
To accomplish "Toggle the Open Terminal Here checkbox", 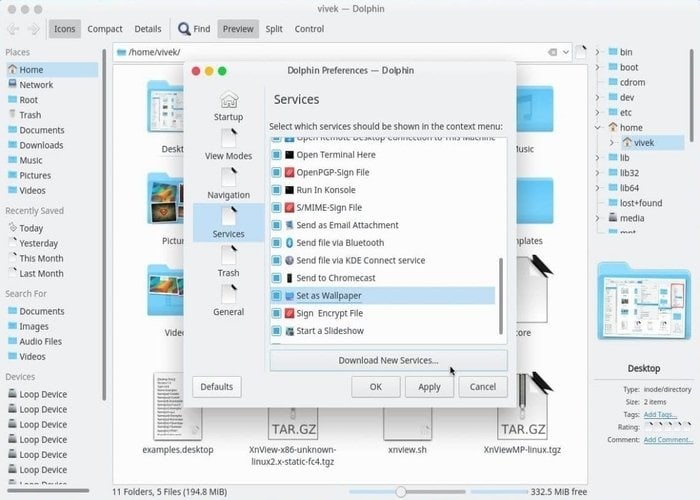I will tap(276, 155).
